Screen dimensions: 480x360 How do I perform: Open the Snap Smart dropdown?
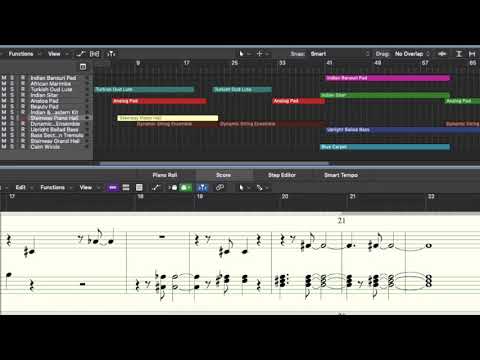pyautogui.click(x=340, y=54)
